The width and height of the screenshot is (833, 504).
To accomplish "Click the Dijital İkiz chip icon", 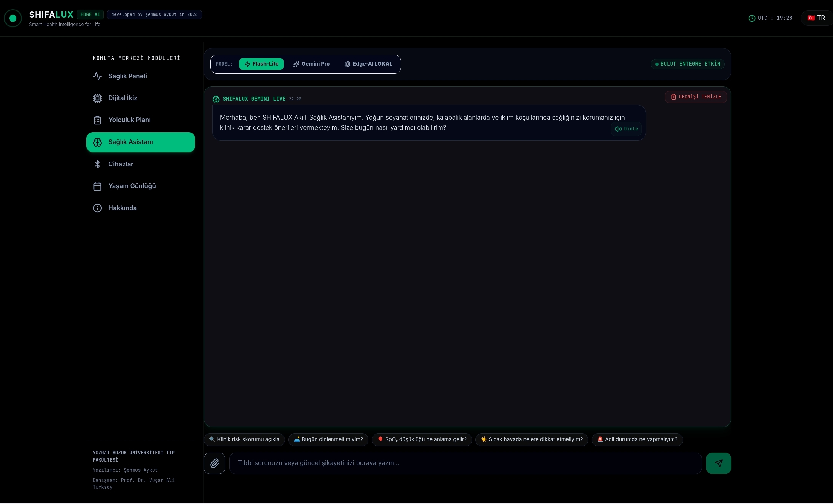I will (x=98, y=98).
